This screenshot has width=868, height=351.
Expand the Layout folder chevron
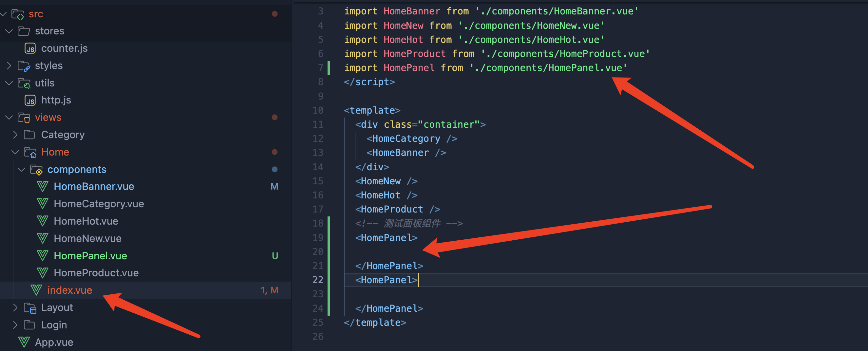(15, 307)
